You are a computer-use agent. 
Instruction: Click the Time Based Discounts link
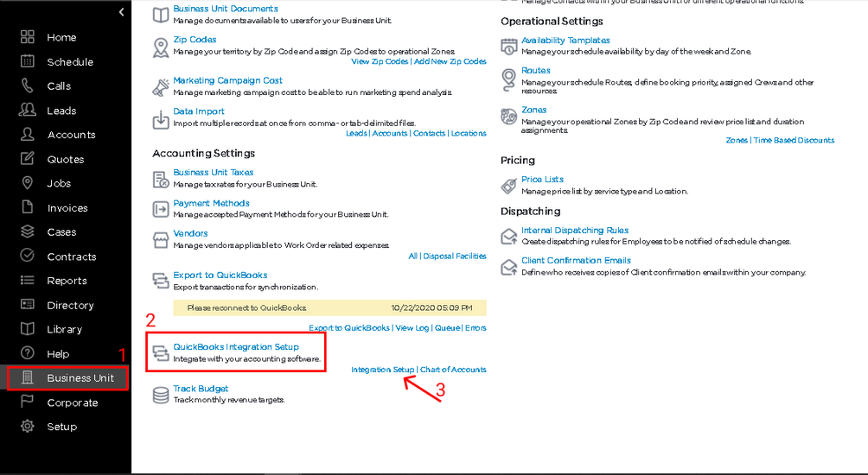tap(794, 141)
